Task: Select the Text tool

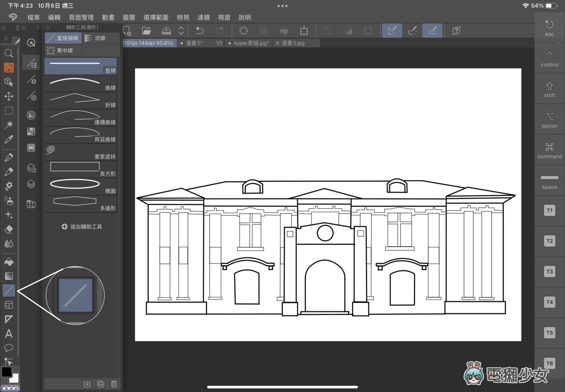Action: [9, 334]
